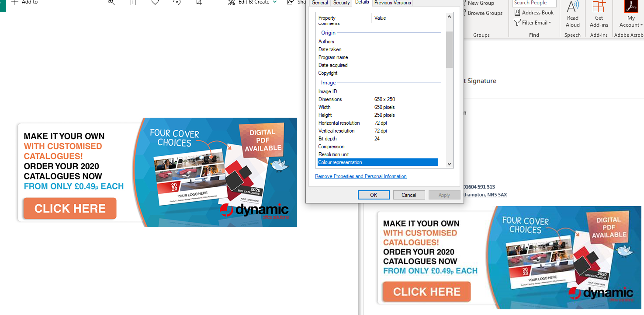This screenshot has height=315, width=644.
Task: Rotate the image using the rotate icon
Action: pos(177,2)
